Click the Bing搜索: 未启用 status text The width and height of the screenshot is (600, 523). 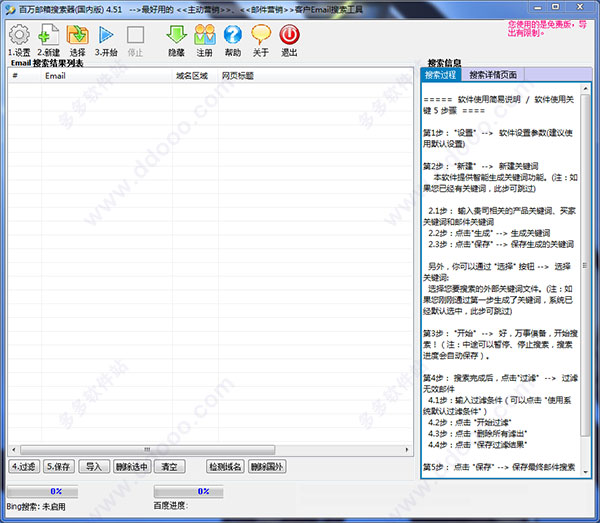pyautogui.click(x=36, y=507)
